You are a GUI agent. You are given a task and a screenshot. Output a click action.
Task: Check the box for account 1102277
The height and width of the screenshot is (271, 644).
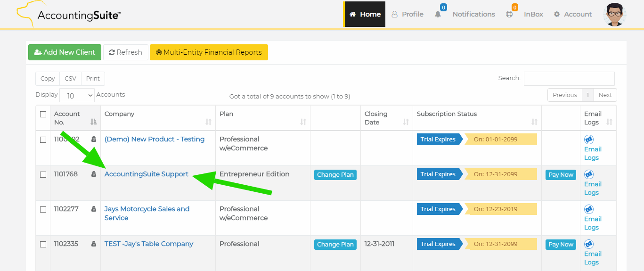click(x=43, y=209)
